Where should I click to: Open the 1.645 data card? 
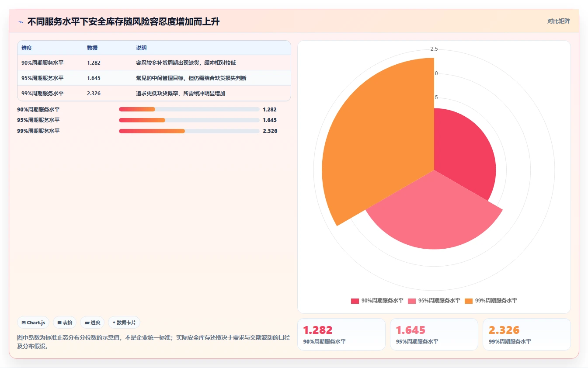coord(434,334)
